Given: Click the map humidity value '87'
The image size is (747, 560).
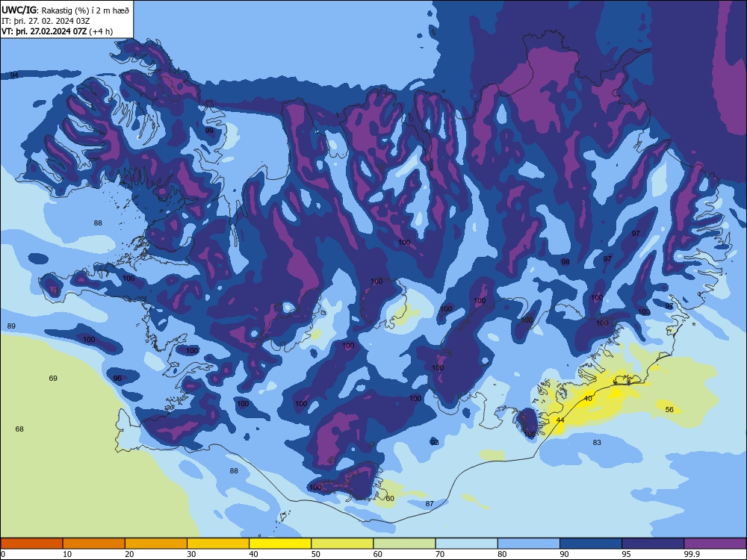Looking at the screenshot, I should pyautogui.click(x=430, y=503).
